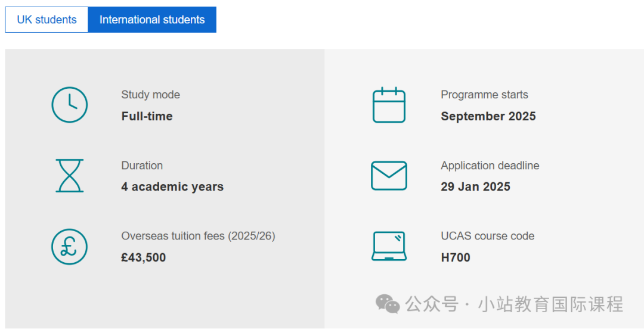Click the 29 Jan 2025 deadline text
The image size is (644, 330).
point(475,187)
